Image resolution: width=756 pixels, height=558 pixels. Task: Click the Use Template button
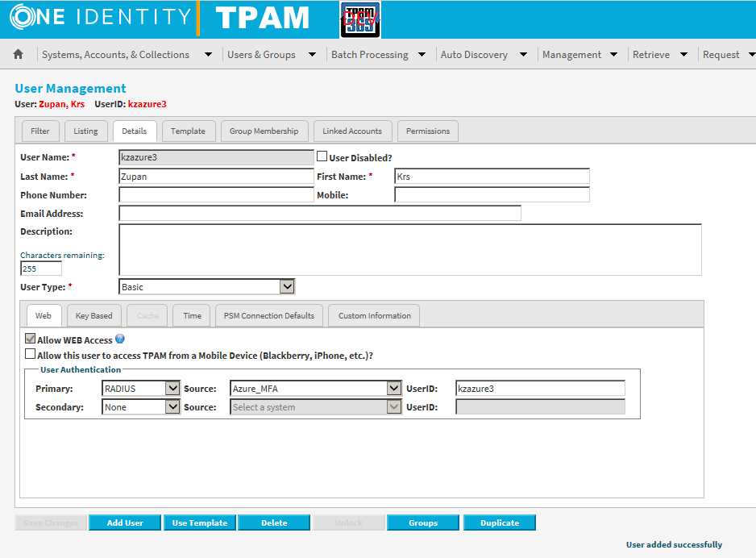tap(200, 523)
